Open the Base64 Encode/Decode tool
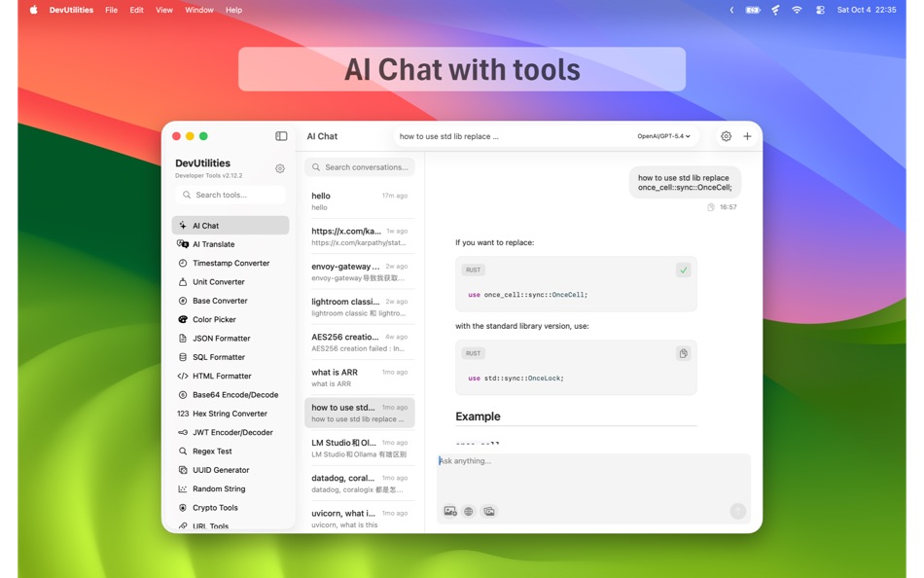This screenshot has height=578, width=924. (x=231, y=394)
